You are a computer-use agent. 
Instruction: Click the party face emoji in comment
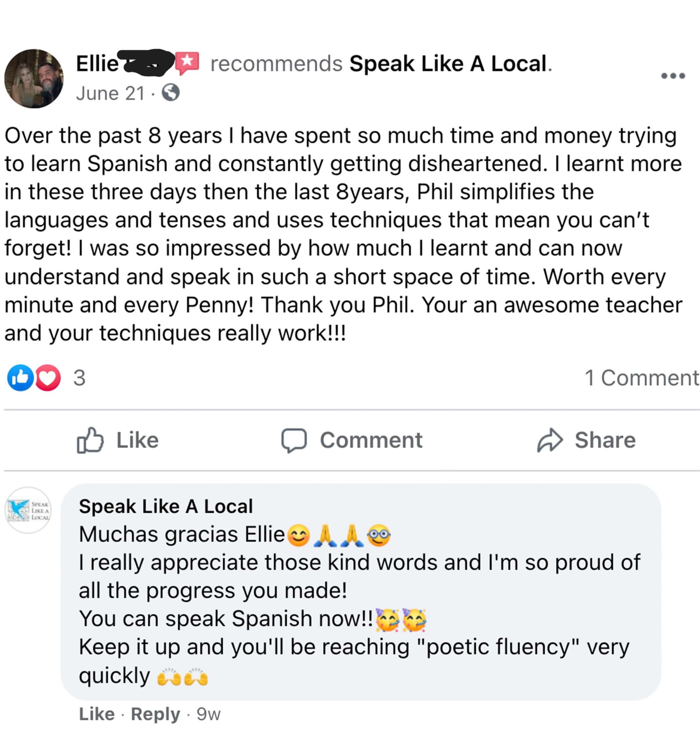(387, 620)
